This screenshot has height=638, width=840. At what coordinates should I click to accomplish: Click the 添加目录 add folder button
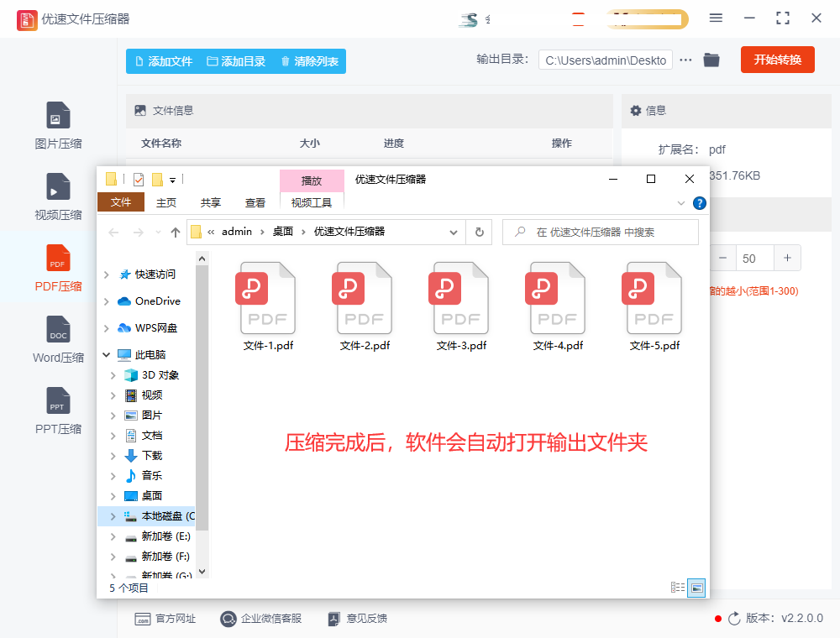[x=236, y=61]
